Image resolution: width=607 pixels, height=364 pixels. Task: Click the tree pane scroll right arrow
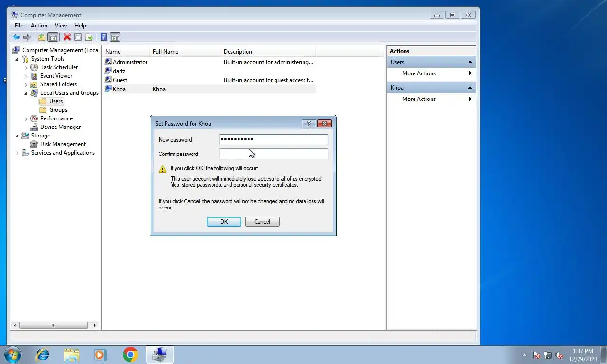coord(95,325)
